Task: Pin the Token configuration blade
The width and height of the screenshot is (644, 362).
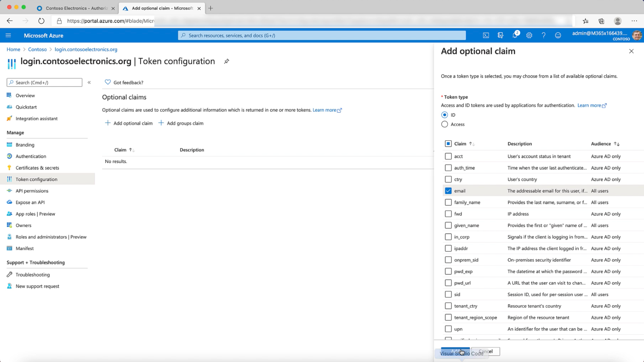Action: [x=227, y=61]
